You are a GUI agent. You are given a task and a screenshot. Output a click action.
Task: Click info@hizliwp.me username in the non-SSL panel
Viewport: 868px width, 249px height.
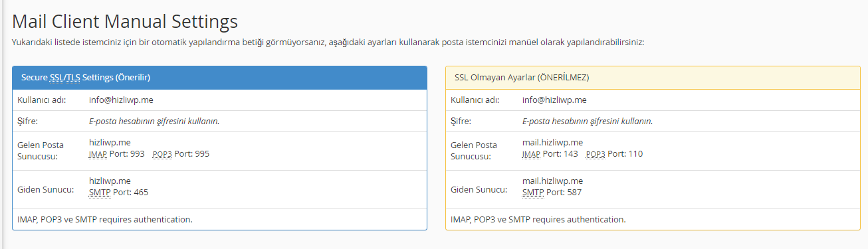(x=554, y=100)
